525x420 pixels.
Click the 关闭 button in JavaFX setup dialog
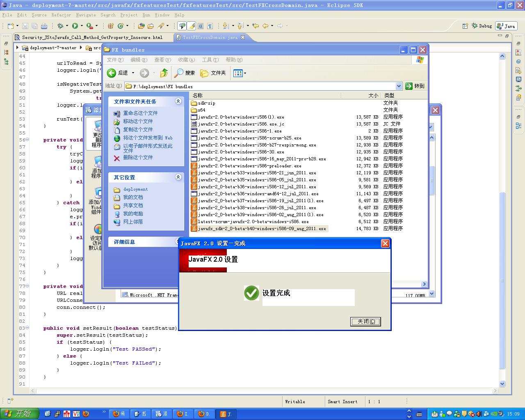[x=365, y=322]
